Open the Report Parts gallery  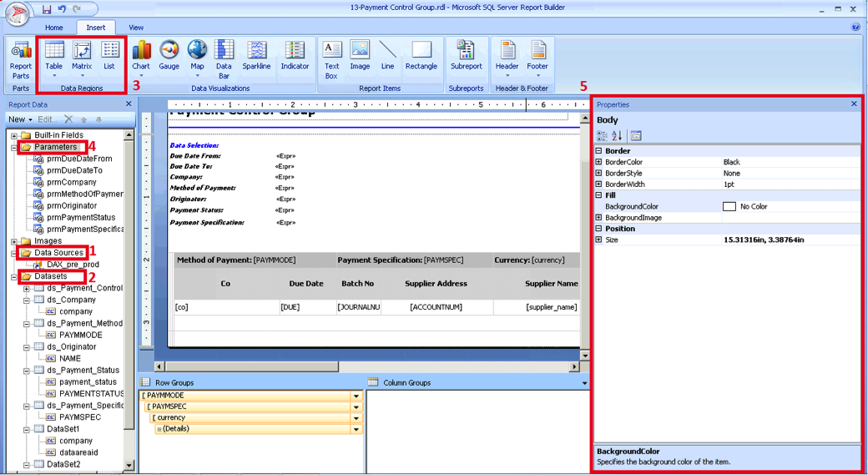[x=21, y=60]
